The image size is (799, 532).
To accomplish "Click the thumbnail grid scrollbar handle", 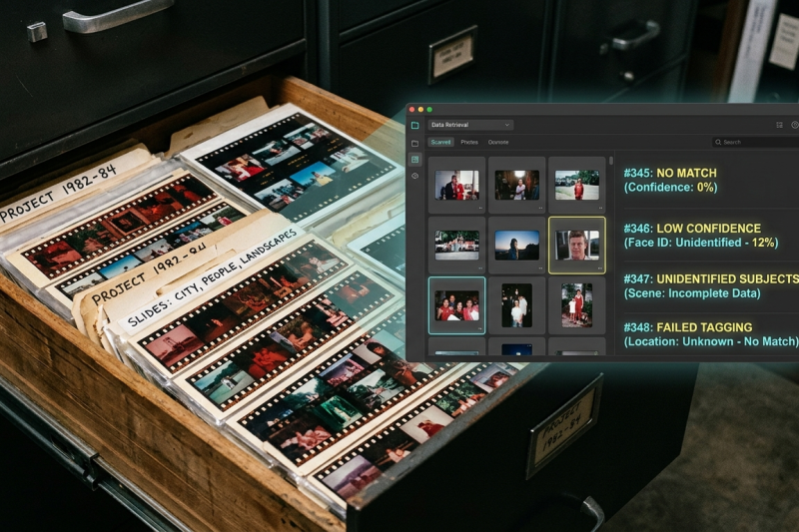I will 610,162.
